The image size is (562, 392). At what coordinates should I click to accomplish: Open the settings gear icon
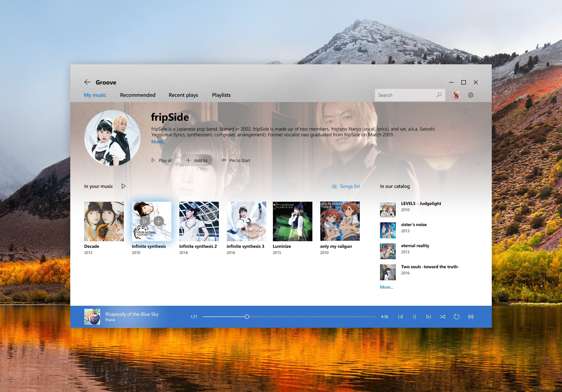[x=470, y=95]
